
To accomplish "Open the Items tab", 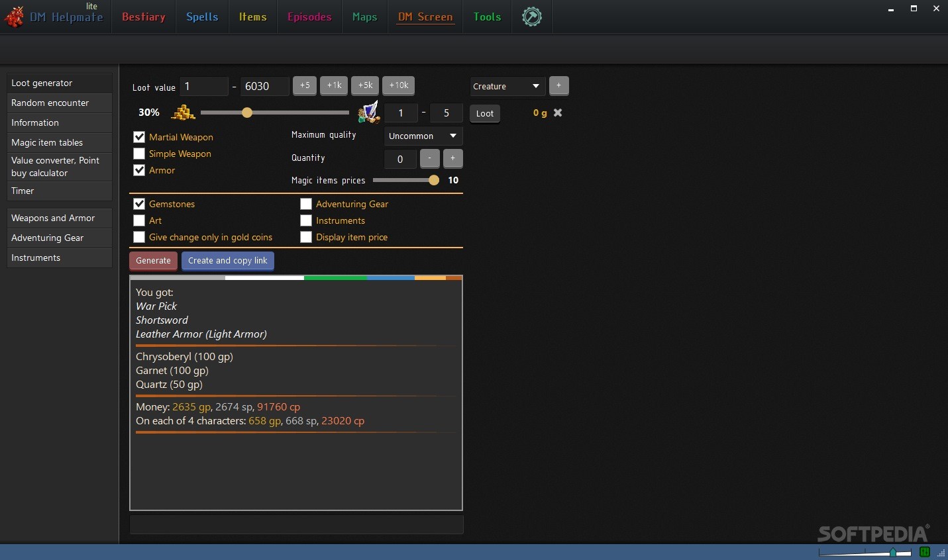I will [x=253, y=17].
